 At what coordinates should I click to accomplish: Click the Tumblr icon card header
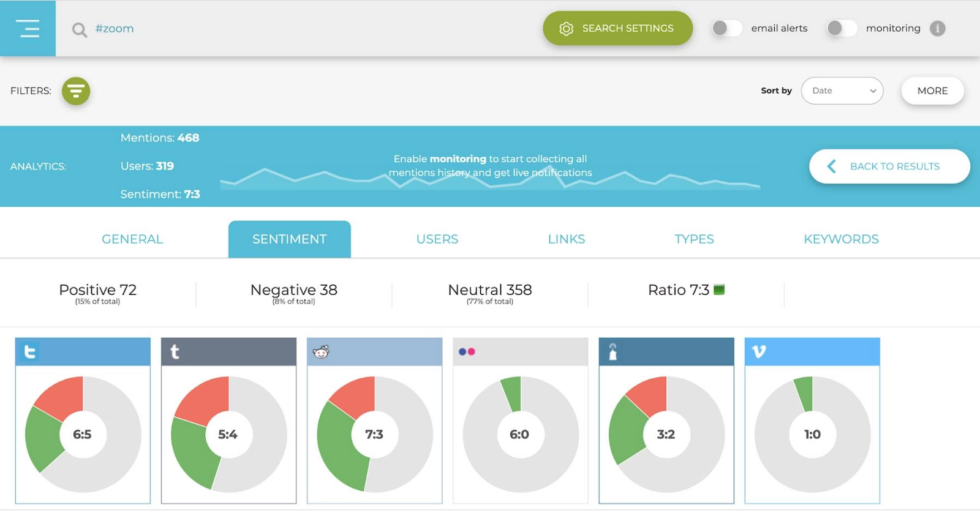click(228, 352)
